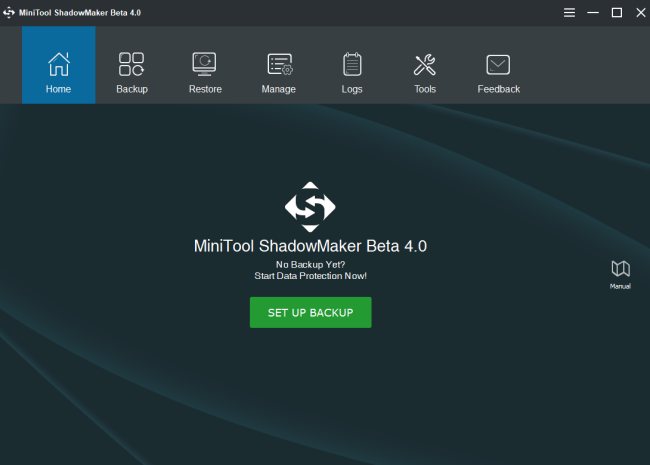650x465 pixels.
Task: Minimize the ShadowMaker window
Action: [x=593, y=13]
